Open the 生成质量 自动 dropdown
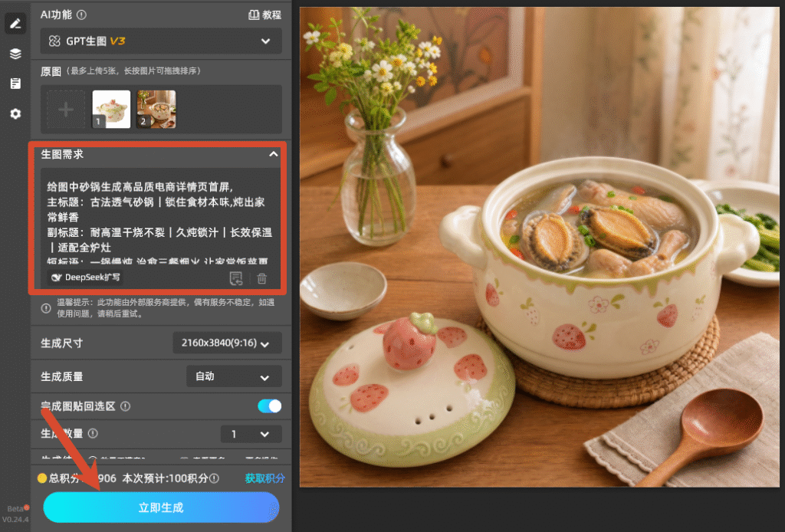The height and width of the screenshot is (532, 785). coord(234,376)
